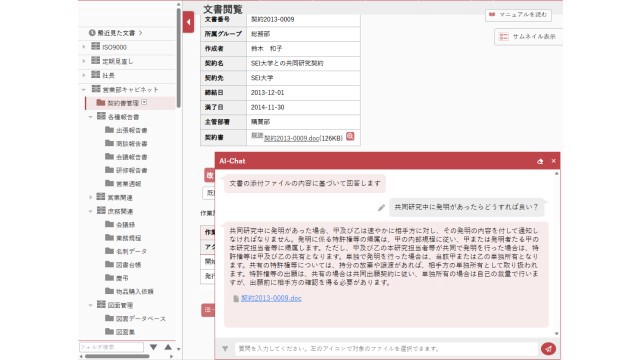640x360 pixels.
Task: Clear the AI-Chat conversation with the eraser icon
Action: [540, 161]
